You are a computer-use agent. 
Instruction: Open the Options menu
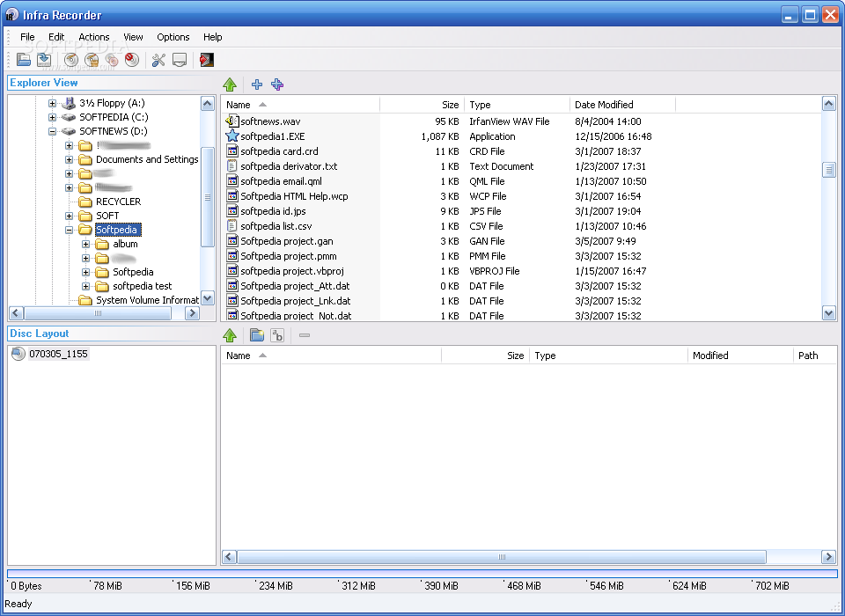coord(173,37)
